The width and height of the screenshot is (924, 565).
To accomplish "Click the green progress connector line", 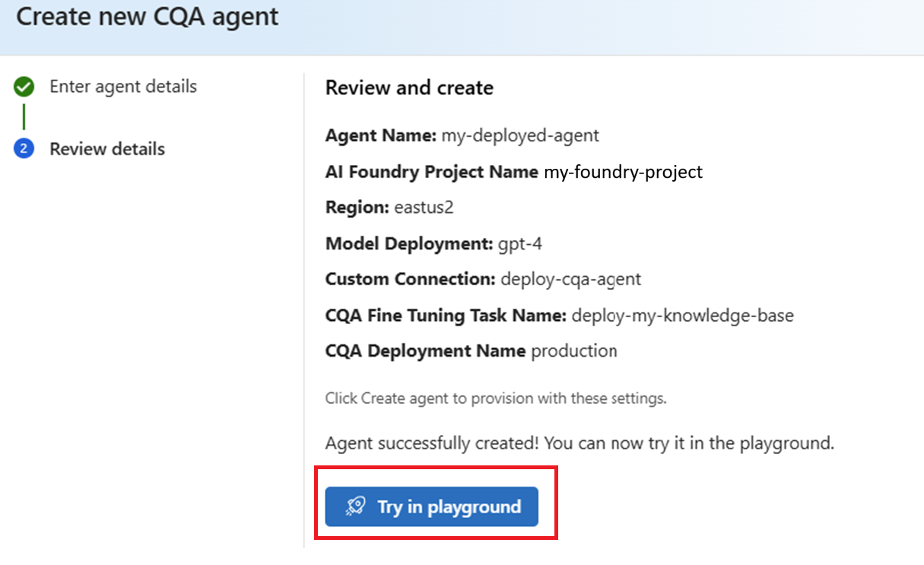I will click(x=24, y=118).
